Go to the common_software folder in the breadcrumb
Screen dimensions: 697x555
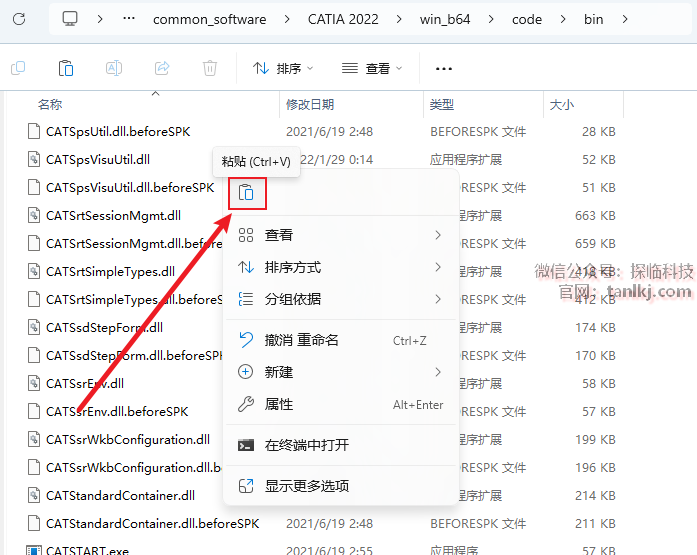click(x=209, y=20)
